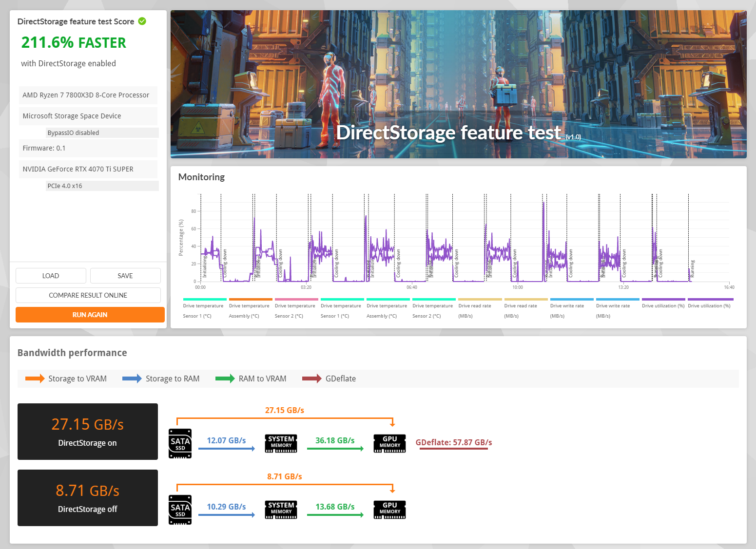This screenshot has width=756, height=549.
Task: Click the SATA SSD icon in the DirectStorage on row
Action: [180, 443]
